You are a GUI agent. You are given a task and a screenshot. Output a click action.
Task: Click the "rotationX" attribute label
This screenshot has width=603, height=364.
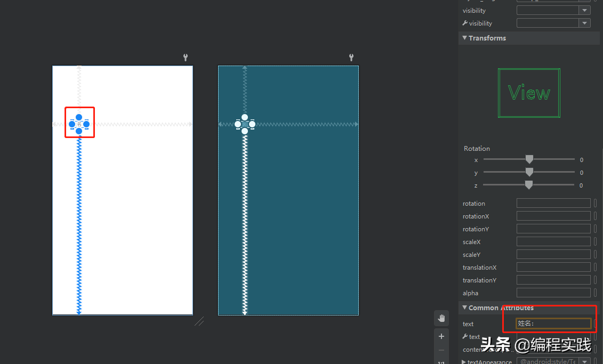tap(476, 216)
